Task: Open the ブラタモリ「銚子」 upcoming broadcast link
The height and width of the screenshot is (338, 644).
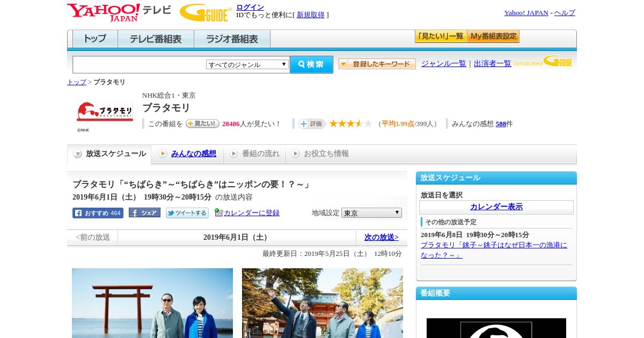Action: point(494,250)
